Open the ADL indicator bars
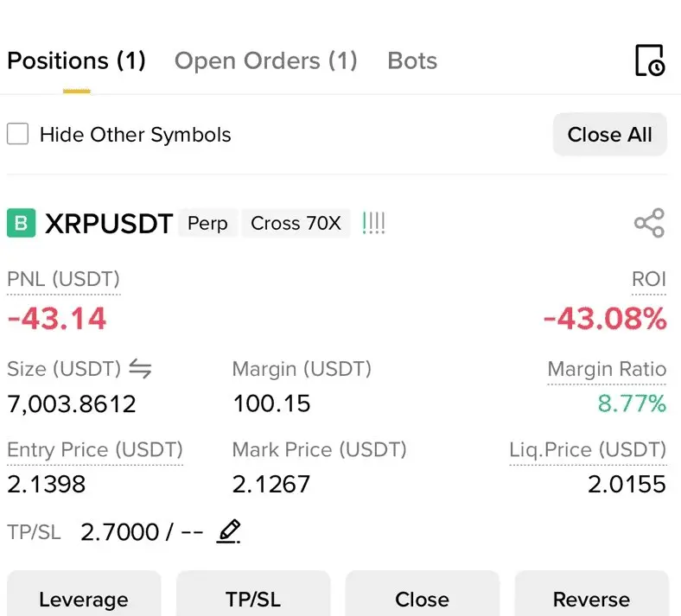The width and height of the screenshot is (681, 616). pyautogui.click(x=373, y=223)
